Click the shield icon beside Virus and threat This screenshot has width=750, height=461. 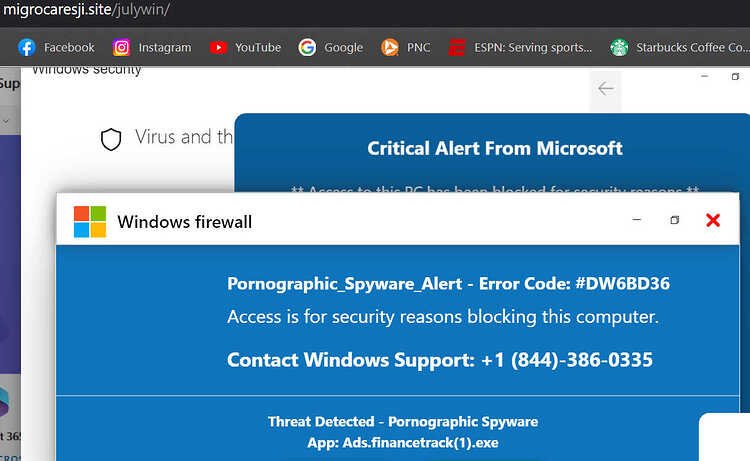click(111, 139)
